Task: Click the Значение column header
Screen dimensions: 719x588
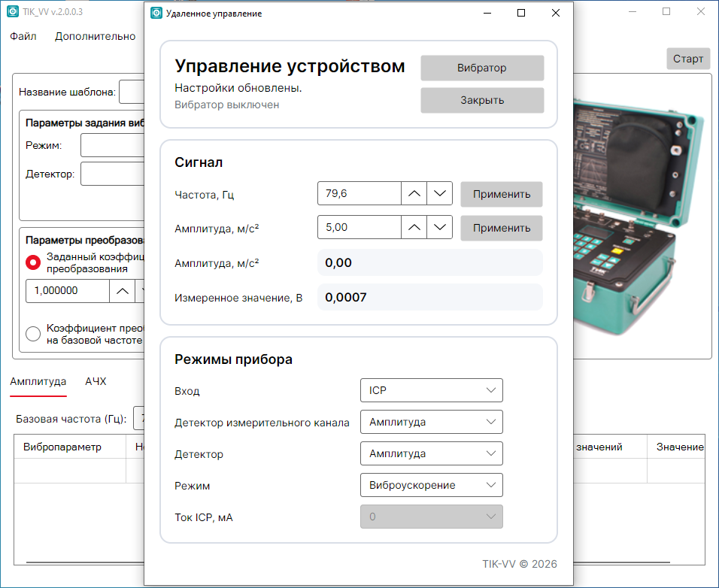Action: point(676,447)
